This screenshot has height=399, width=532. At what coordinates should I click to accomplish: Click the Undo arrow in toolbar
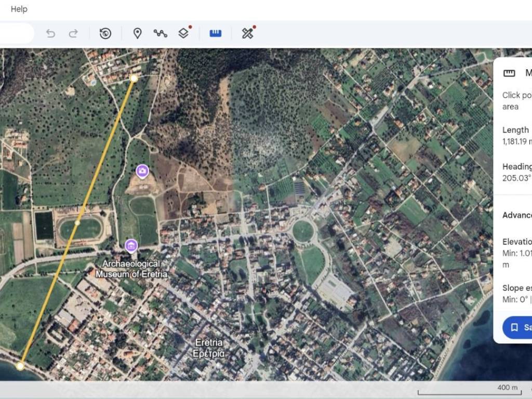pos(50,33)
